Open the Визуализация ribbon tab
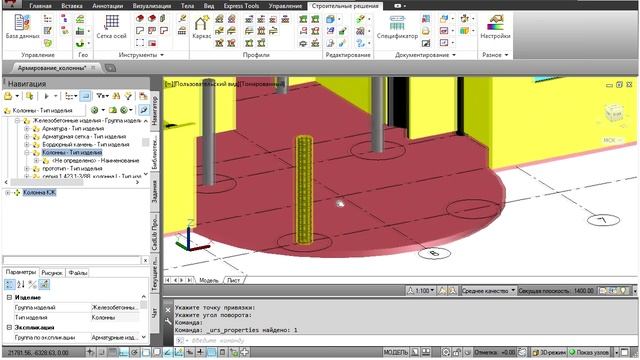This screenshot has height=360, width=640. pos(152,6)
